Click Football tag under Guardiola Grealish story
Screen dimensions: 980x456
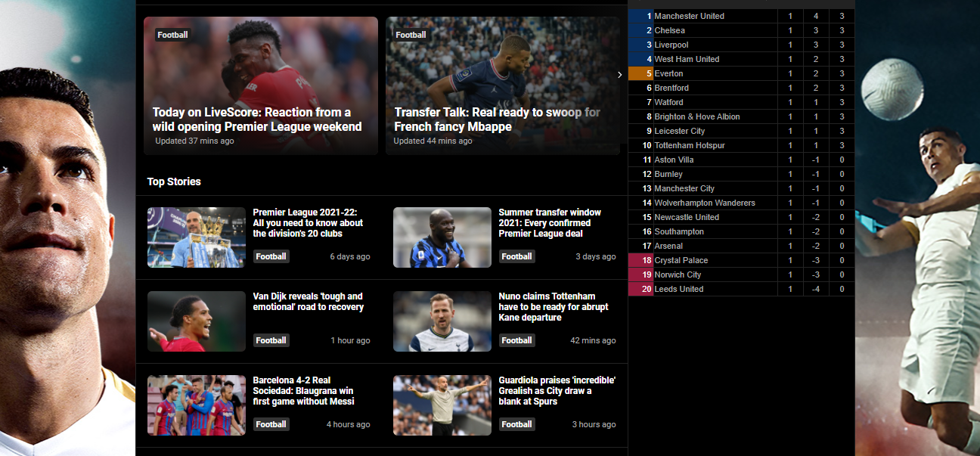pos(516,424)
